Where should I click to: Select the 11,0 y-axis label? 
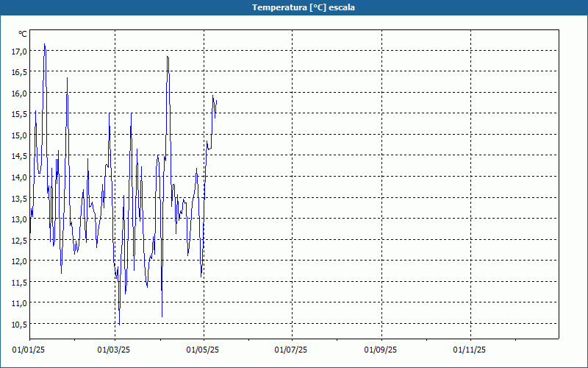pos(19,303)
